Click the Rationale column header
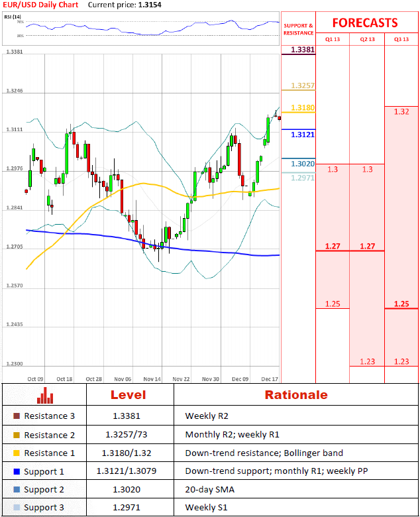This screenshot has width=420, height=517. tap(296, 395)
